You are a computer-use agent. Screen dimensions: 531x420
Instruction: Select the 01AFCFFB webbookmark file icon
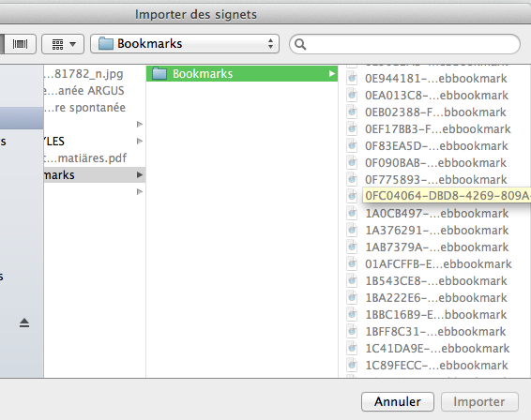[x=352, y=264]
